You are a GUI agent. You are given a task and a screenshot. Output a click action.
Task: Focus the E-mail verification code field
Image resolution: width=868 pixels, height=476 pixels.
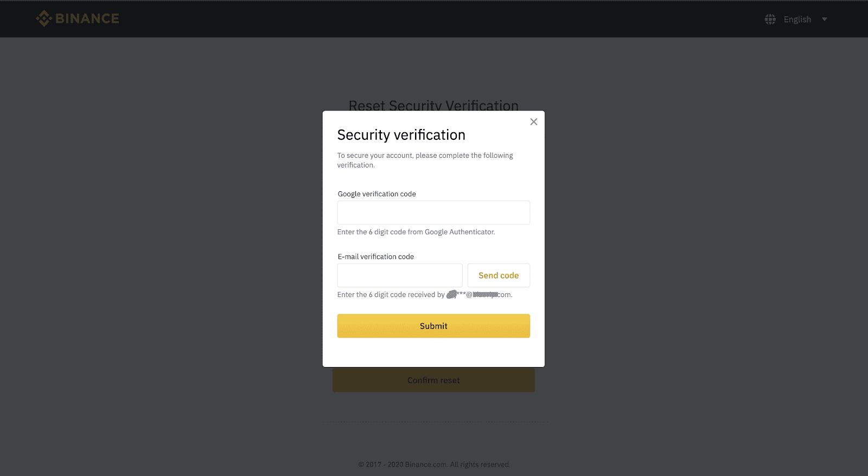400,275
